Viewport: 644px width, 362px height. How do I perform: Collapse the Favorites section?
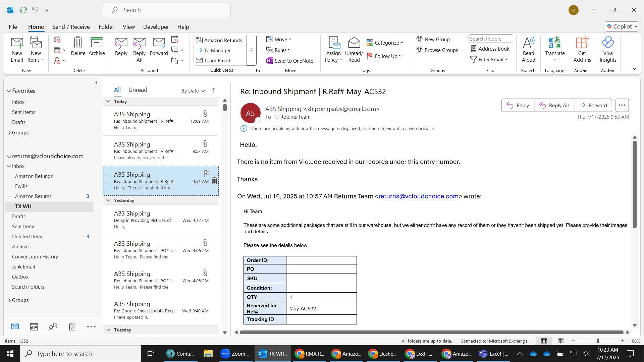pos(9,91)
